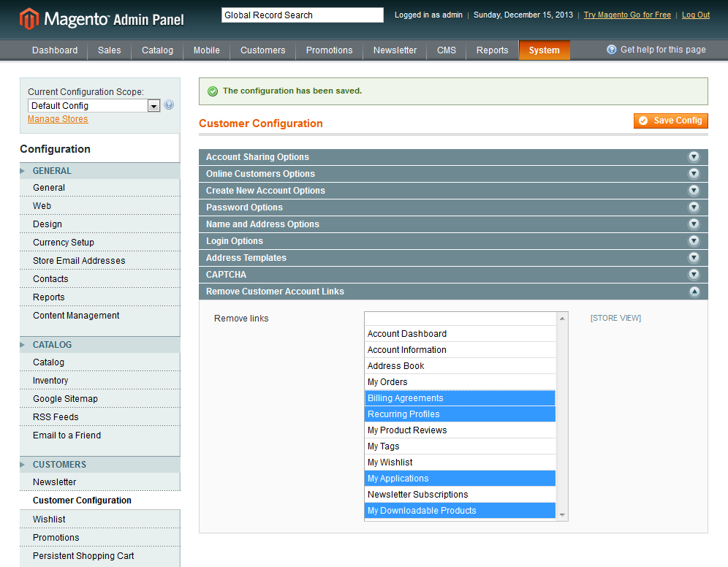
Task: Expand the Account Sharing Options section
Action: [453, 157]
